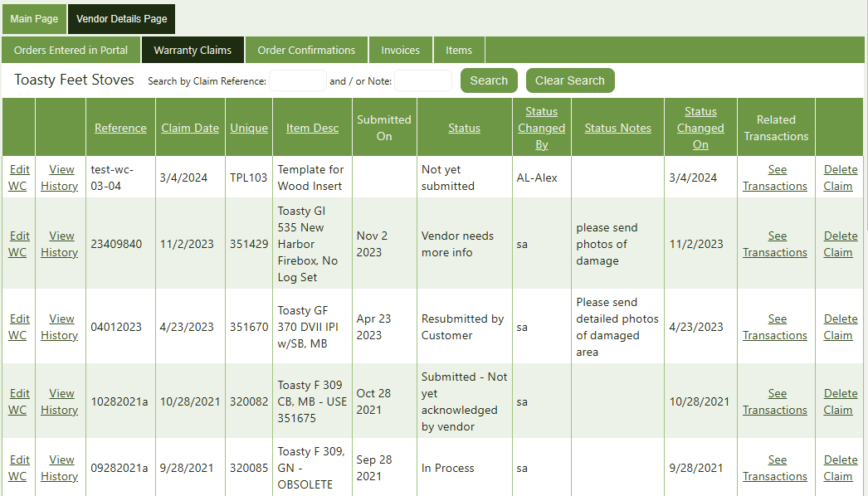Click the Clear Search button

tap(570, 80)
